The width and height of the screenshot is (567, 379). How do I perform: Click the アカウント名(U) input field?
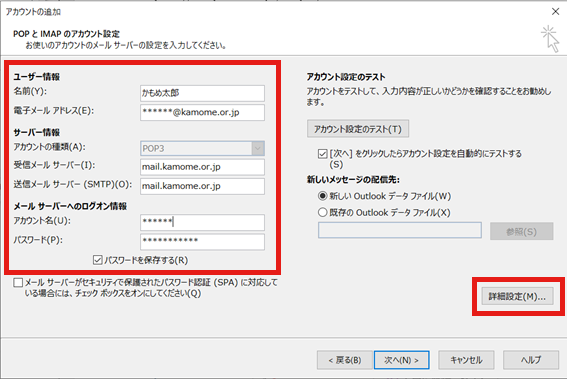pos(202,222)
